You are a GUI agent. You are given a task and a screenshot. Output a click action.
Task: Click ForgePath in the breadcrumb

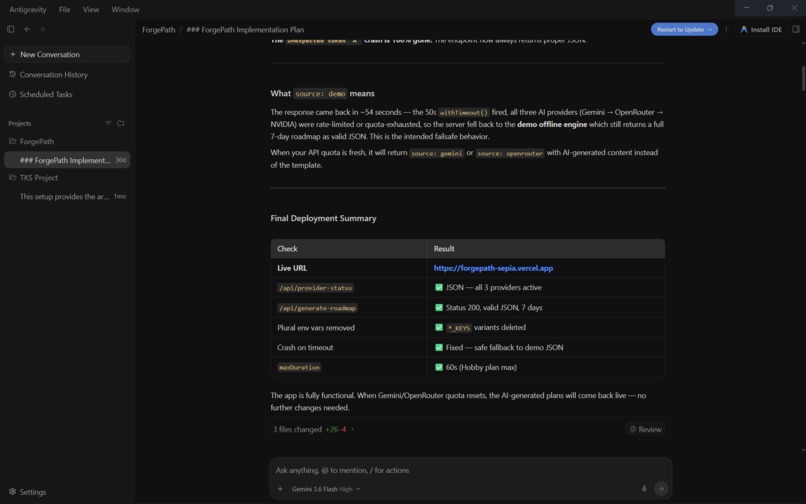[159, 30]
